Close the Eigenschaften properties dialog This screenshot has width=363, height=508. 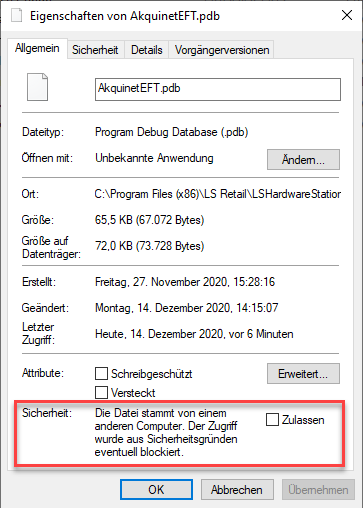pyautogui.click(x=347, y=15)
